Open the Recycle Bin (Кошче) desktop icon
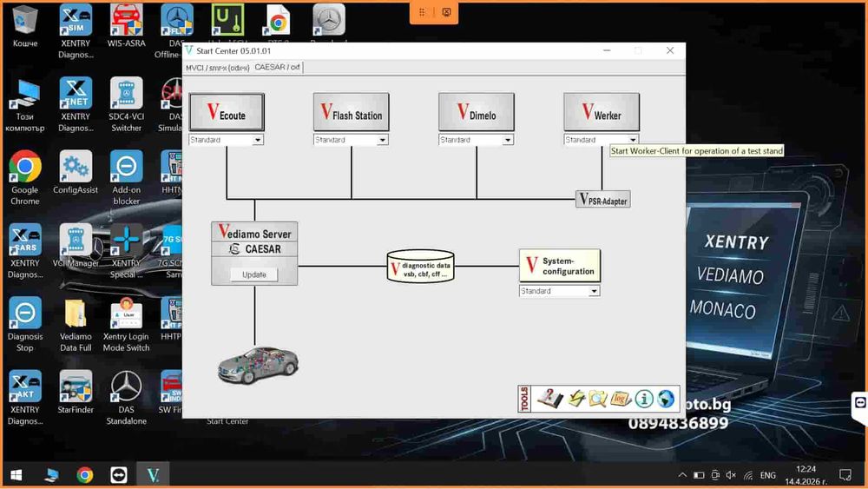This screenshot has width=868, height=489. point(25,26)
